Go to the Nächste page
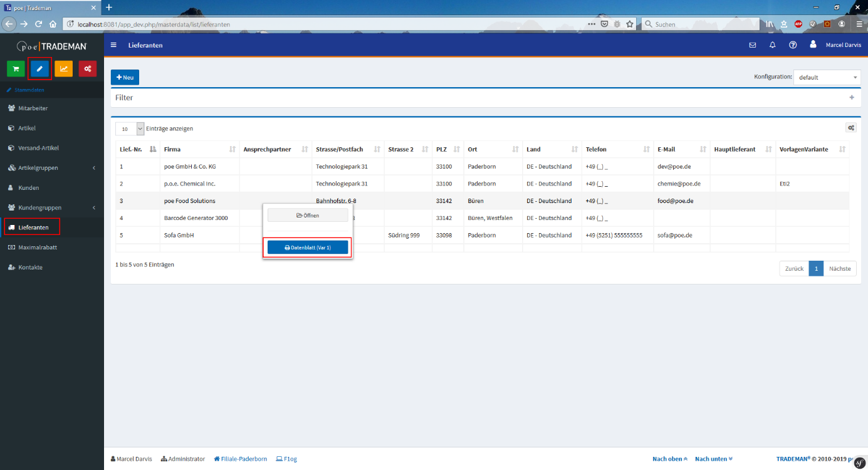 [839, 268]
